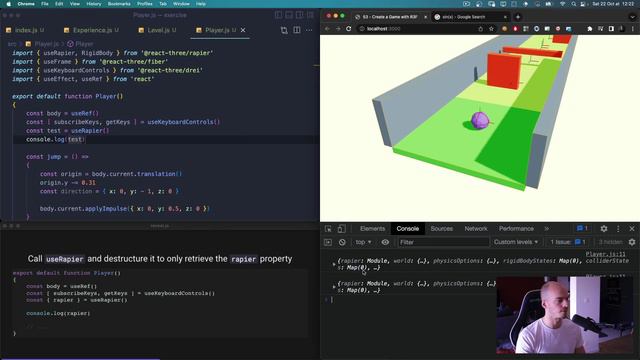Viewport: 640px width, 360px height.
Task: Open Chrome three-dot menu
Action: pos(633,29)
